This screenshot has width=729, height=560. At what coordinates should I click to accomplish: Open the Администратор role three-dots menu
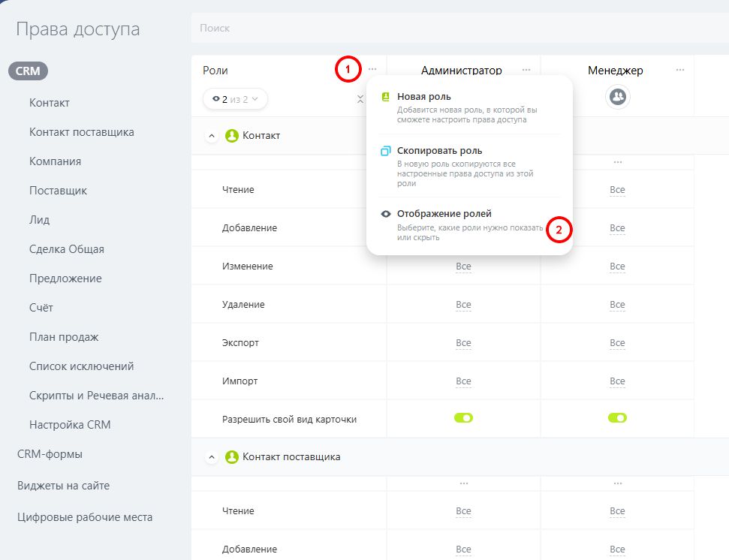(526, 70)
